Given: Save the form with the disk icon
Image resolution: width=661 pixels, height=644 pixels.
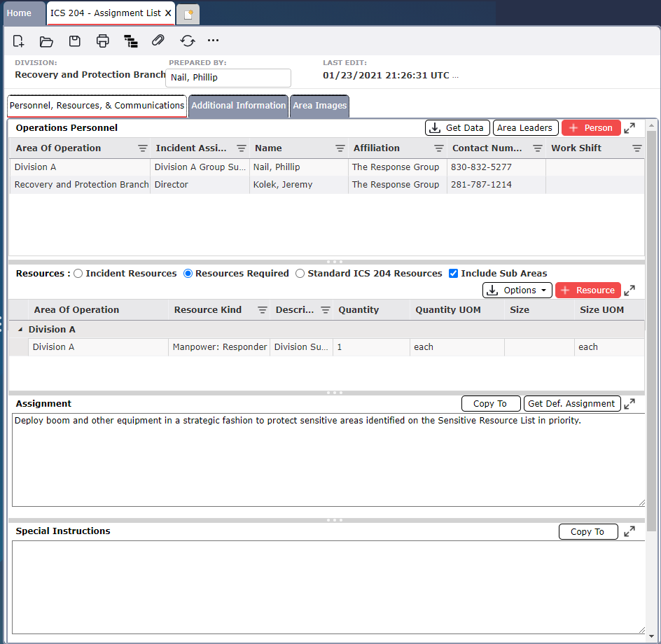Looking at the screenshot, I should tap(75, 41).
